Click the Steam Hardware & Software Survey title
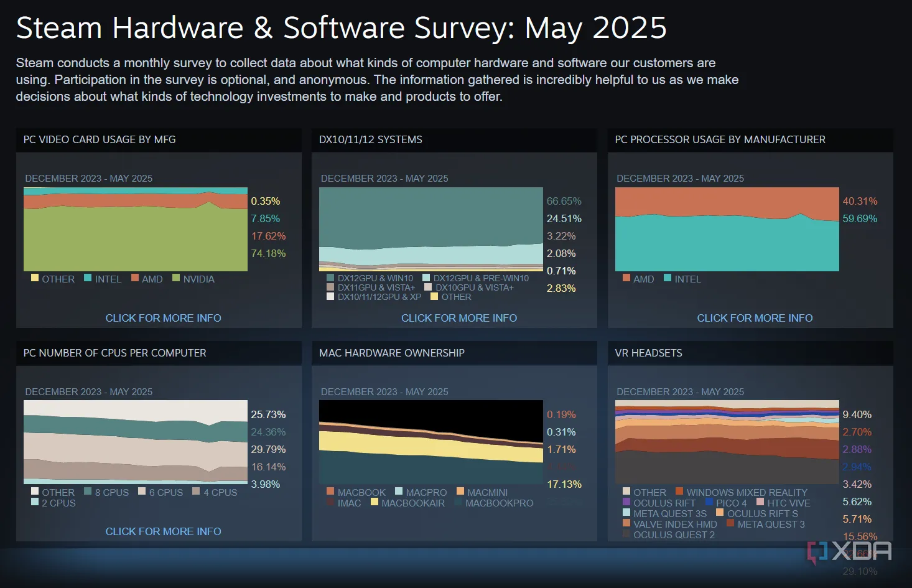This screenshot has height=588, width=912. coord(341,28)
